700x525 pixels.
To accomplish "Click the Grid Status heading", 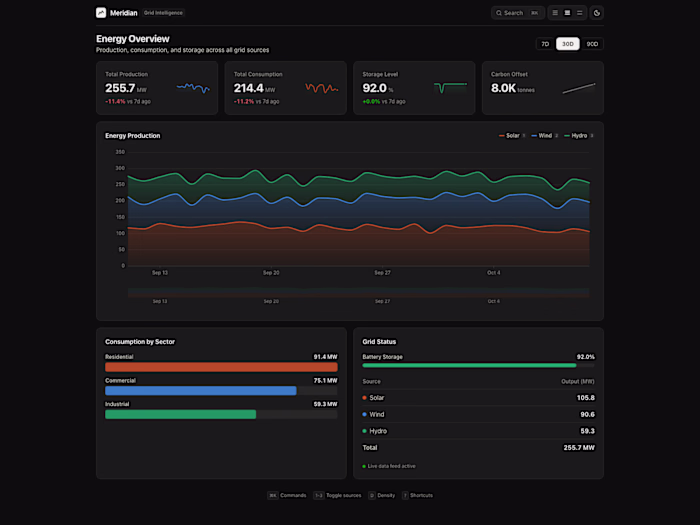I will click(x=379, y=342).
